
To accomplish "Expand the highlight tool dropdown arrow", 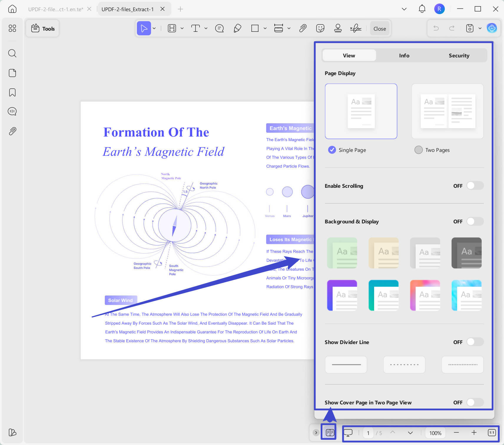I will [x=182, y=28].
